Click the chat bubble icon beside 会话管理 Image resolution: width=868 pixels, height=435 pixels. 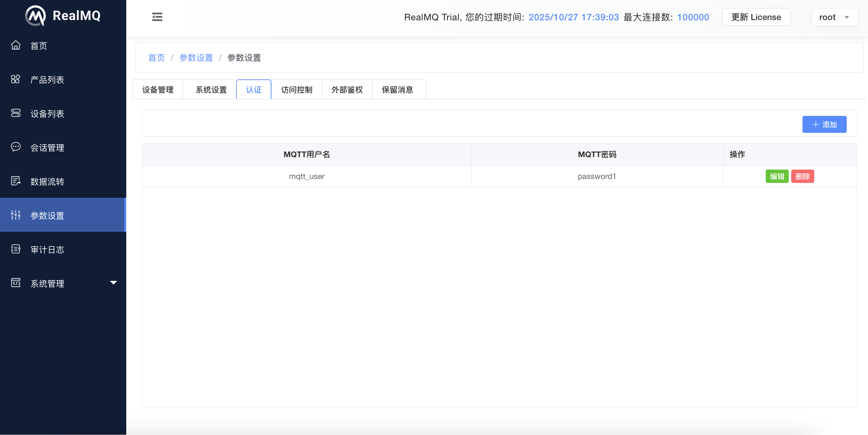15,147
